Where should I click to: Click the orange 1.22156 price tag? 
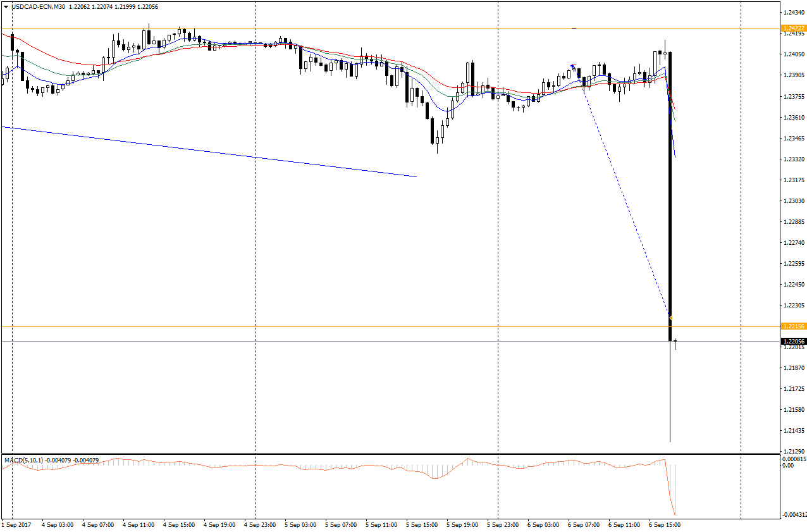coord(794,326)
